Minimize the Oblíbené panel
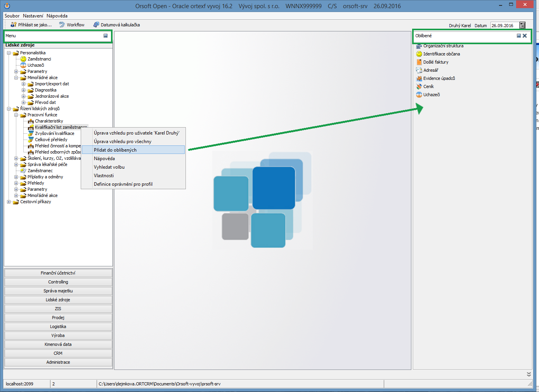The image size is (539, 392). (519, 36)
